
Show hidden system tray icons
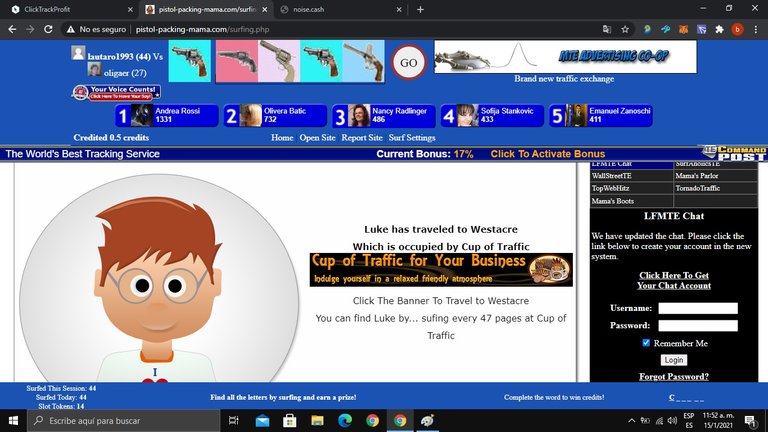coord(631,421)
